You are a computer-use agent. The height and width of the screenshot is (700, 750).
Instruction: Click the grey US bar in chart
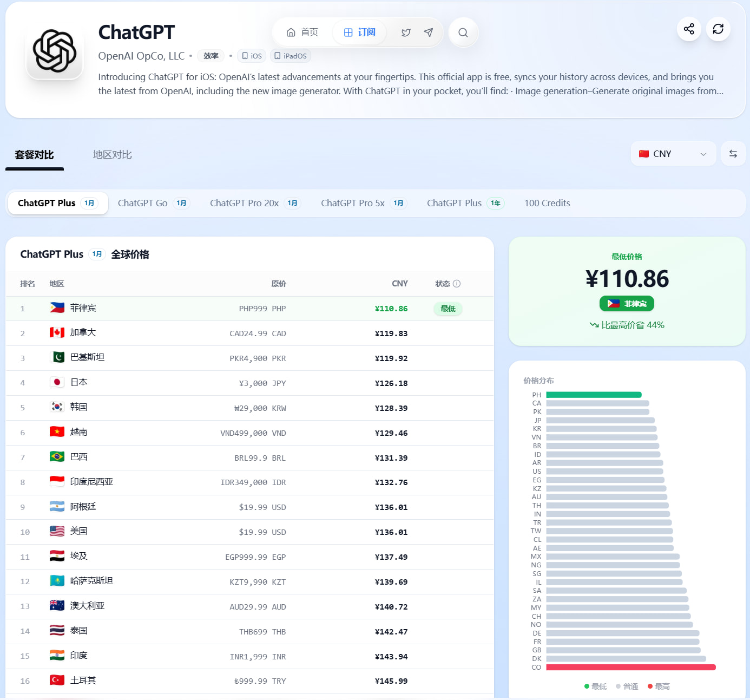[x=604, y=472]
